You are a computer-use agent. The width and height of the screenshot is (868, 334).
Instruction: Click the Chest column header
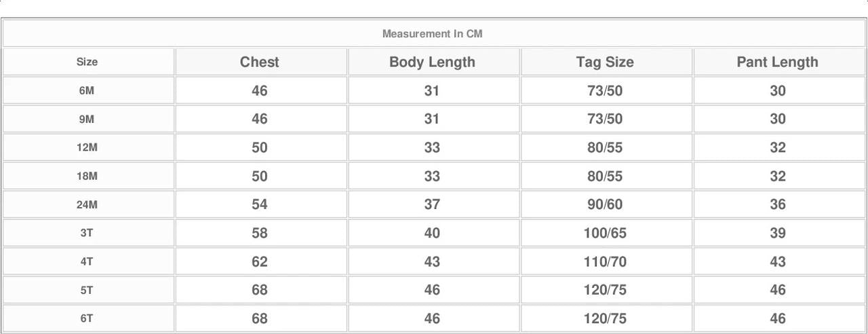point(260,62)
